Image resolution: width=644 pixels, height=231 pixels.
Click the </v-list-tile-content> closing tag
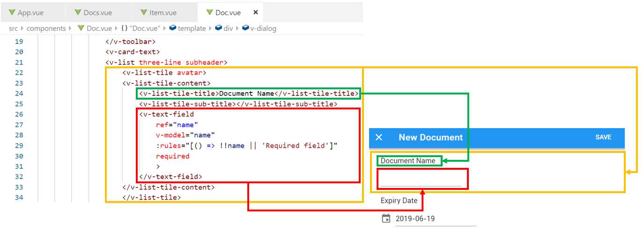coord(169,187)
